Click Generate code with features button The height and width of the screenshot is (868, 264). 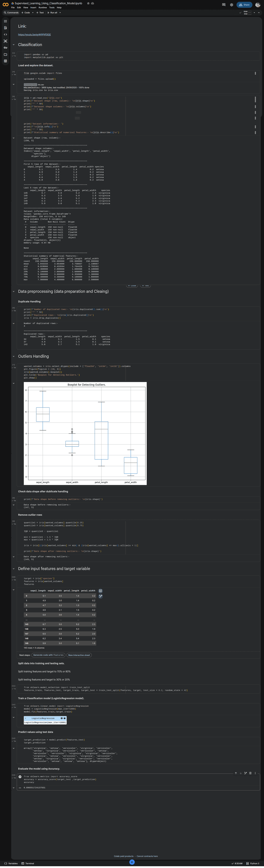(48, 655)
